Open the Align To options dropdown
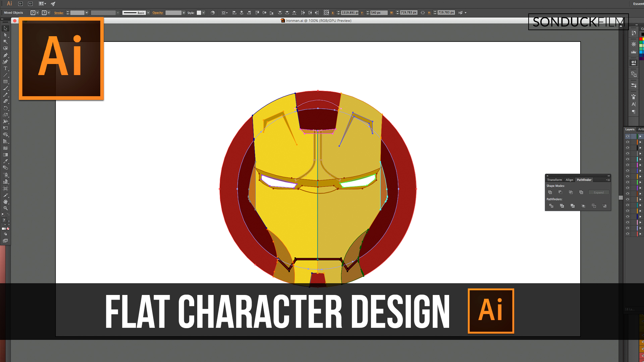The width and height of the screenshot is (644, 362). click(224, 13)
